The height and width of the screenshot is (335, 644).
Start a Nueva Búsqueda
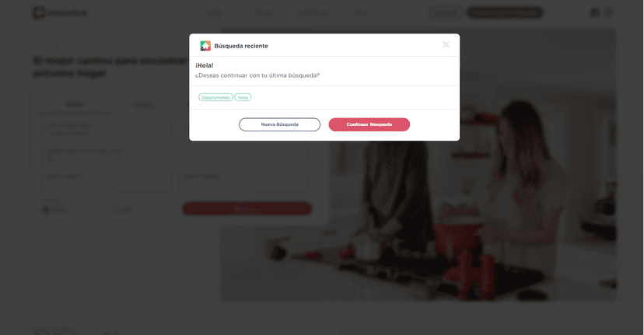280,124
